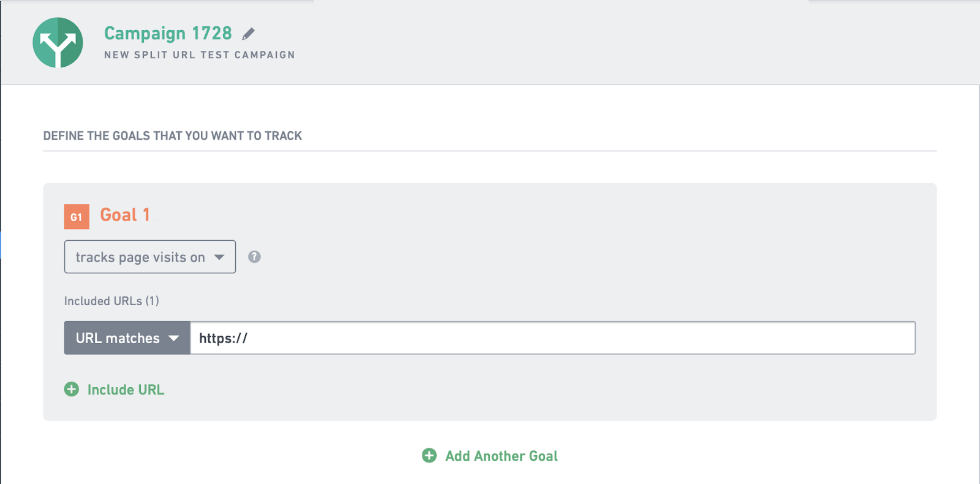
Task: Click the split URL campaign logo icon
Action: 58,42
